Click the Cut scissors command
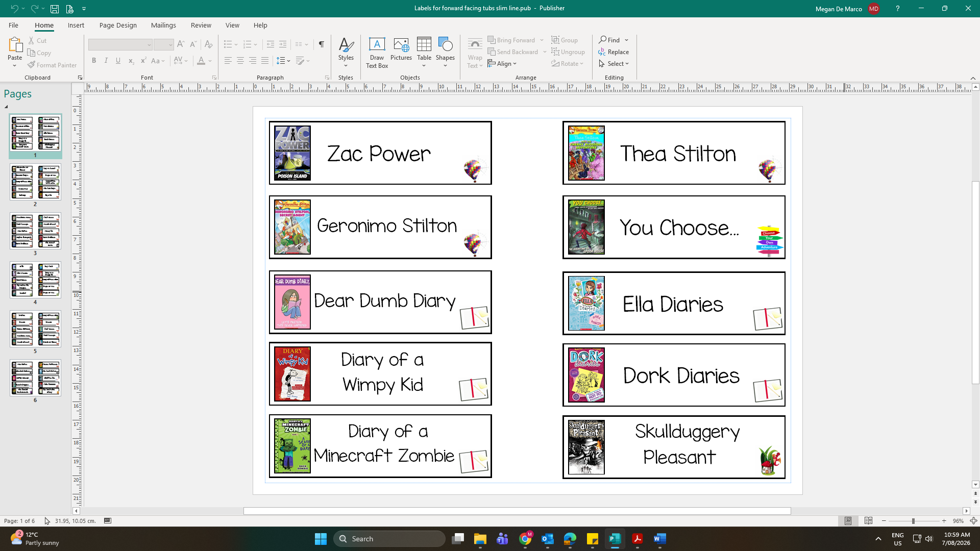Image resolution: width=980 pixels, height=551 pixels. pos(37,40)
